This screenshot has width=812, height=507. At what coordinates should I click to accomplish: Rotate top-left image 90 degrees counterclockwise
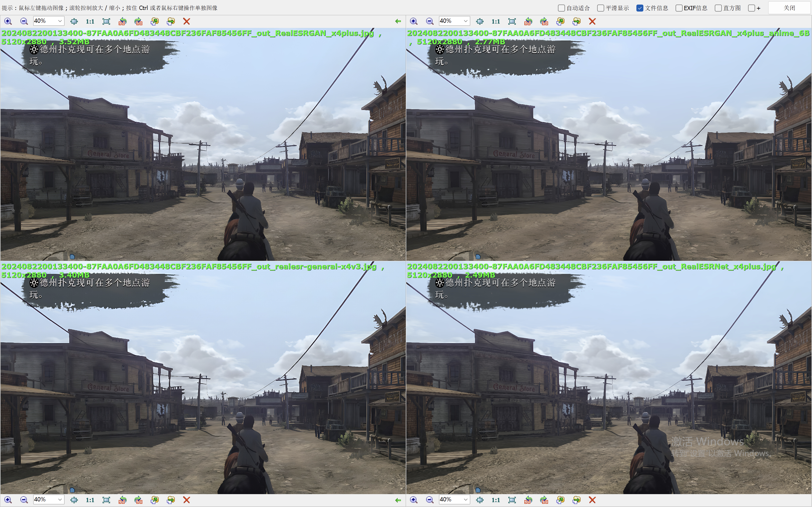(122, 21)
